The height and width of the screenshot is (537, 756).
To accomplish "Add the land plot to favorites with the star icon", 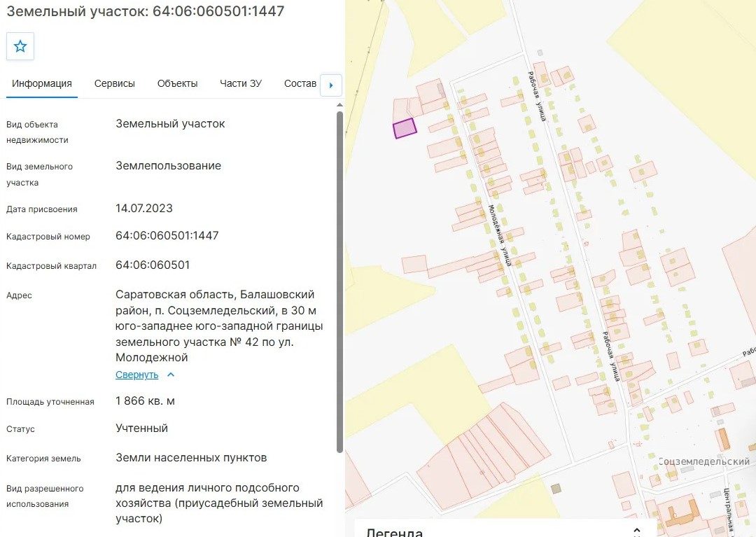I will point(20,46).
